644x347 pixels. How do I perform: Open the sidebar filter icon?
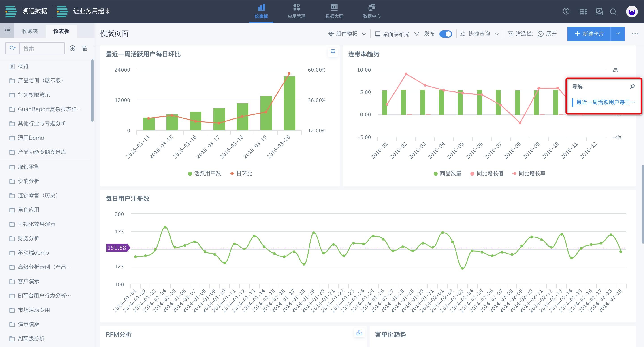[85, 48]
